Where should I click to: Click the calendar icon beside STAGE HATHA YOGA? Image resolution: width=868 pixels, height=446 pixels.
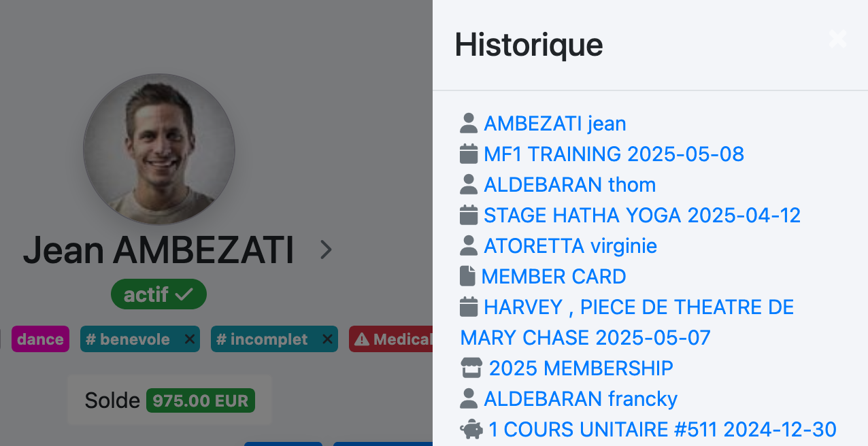(x=469, y=215)
